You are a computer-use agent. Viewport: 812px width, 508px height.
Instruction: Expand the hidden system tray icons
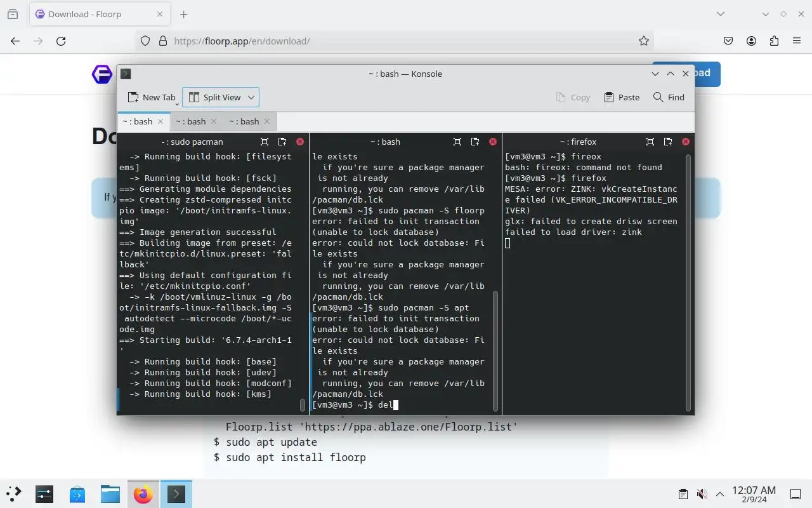click(x=720, y=494)
